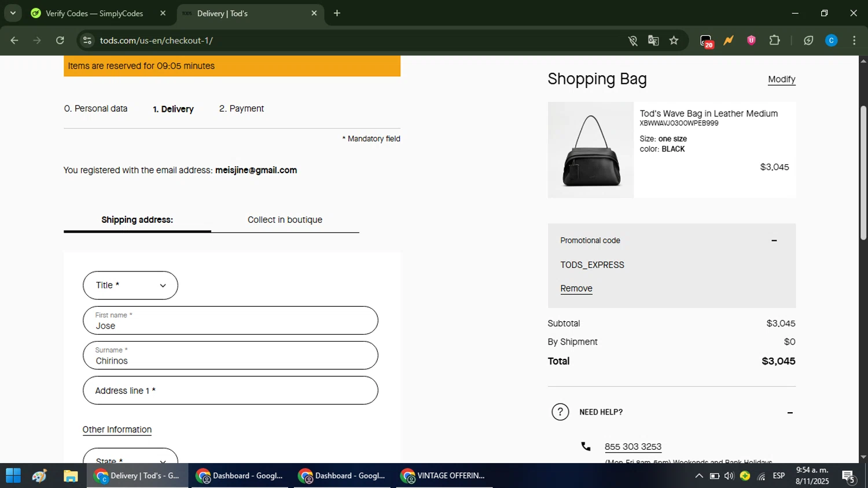Screen dimensions: 868x488
Task: Collapse the NEED HELP section
Action: point(790,413)
